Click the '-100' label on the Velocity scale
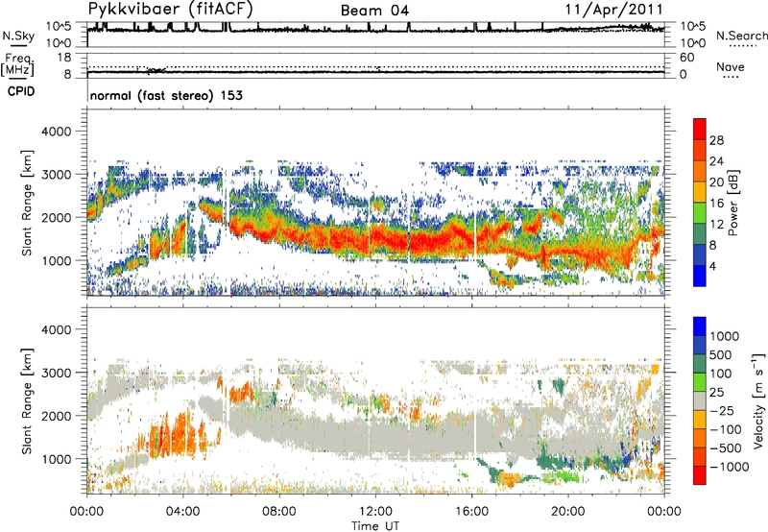 (x=726, y=429)
